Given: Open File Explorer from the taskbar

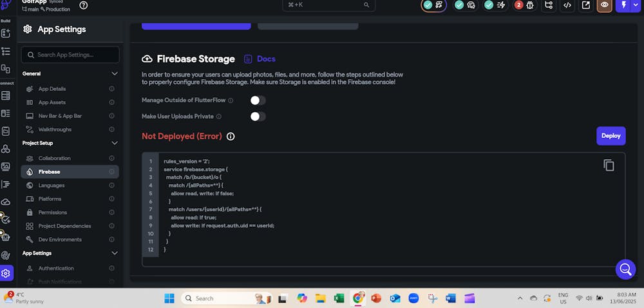Looking at the screenshot, I should pyautogui.click(x=320, y=298).
